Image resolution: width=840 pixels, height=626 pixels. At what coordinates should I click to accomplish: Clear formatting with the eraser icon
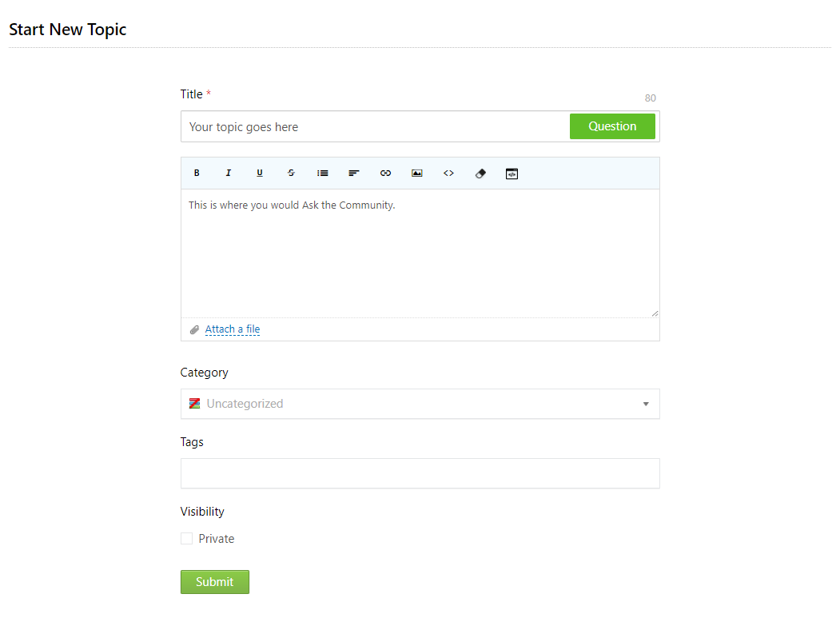tap(480, 173)
